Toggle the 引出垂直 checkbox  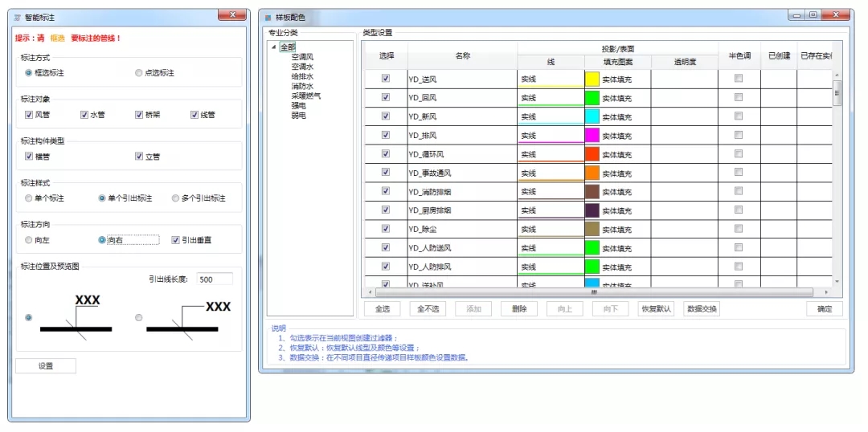pos(175,240)
